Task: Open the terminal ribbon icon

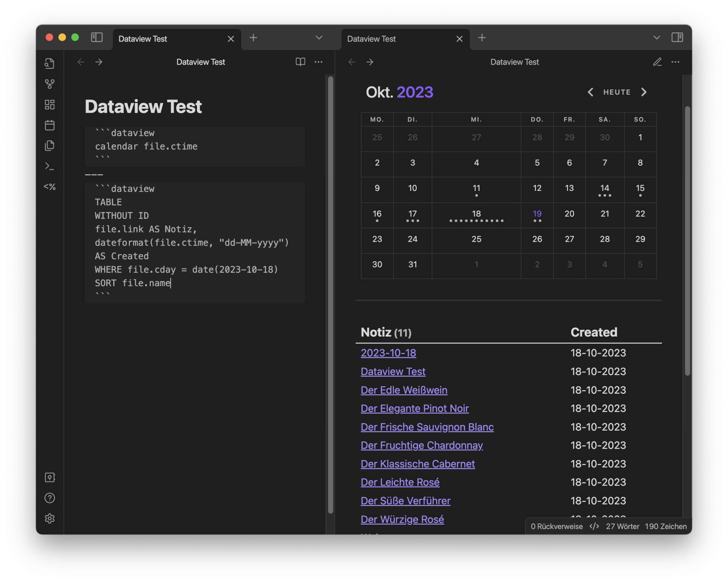Action: point(50,166)
